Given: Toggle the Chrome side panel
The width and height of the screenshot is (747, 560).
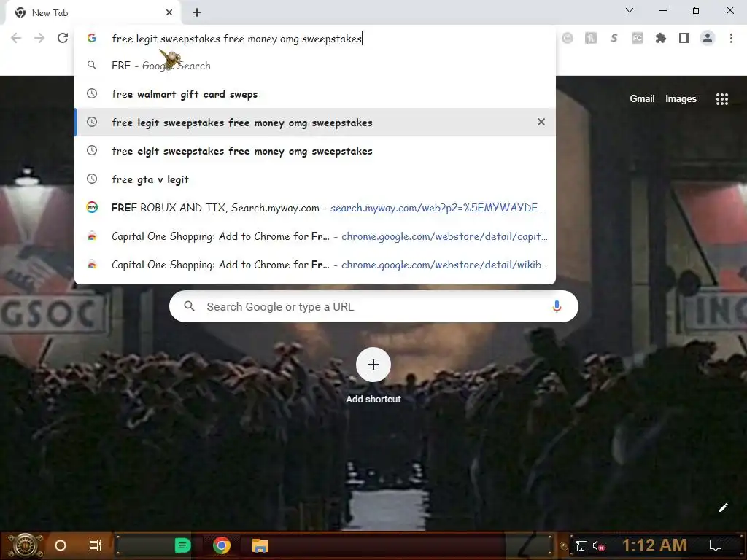Looking at the screenshot, I should click(x=684, y=38).
